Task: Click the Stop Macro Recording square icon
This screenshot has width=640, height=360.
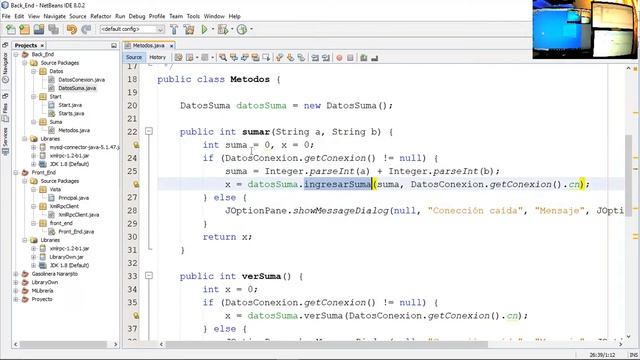Action: point(350,58)
